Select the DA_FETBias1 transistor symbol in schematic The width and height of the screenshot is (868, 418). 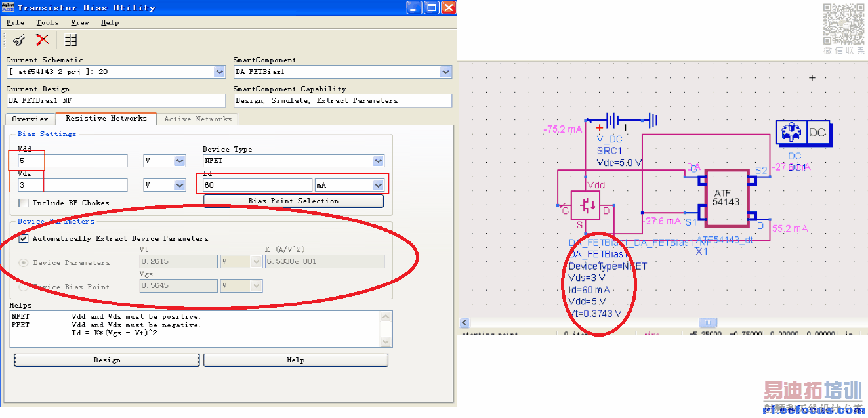click(585, 207)
